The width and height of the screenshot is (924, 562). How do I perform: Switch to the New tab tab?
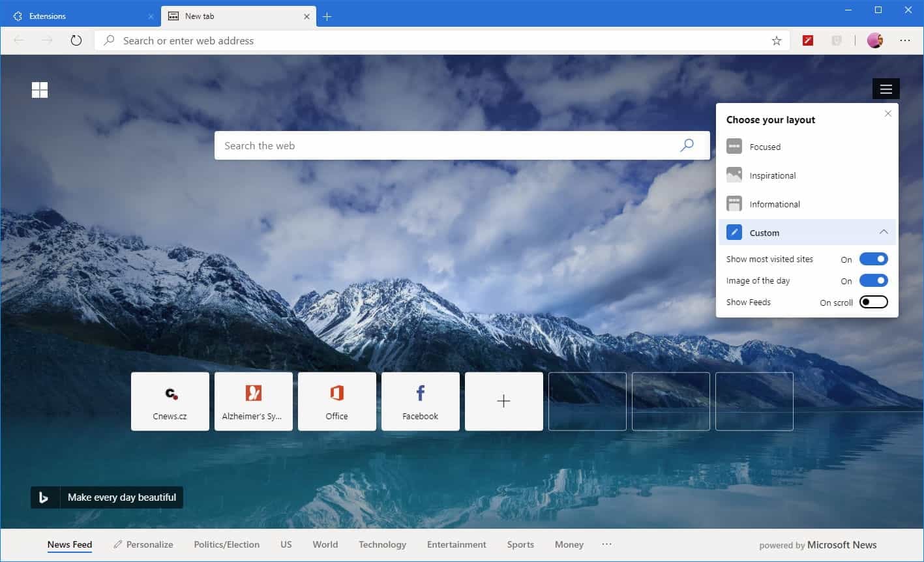pos(238,16)
